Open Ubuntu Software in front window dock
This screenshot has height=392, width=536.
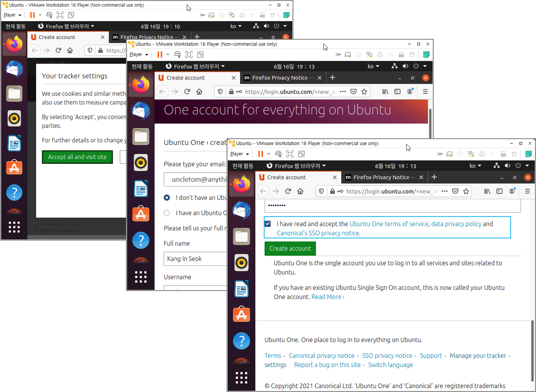(x=241, y=315)
